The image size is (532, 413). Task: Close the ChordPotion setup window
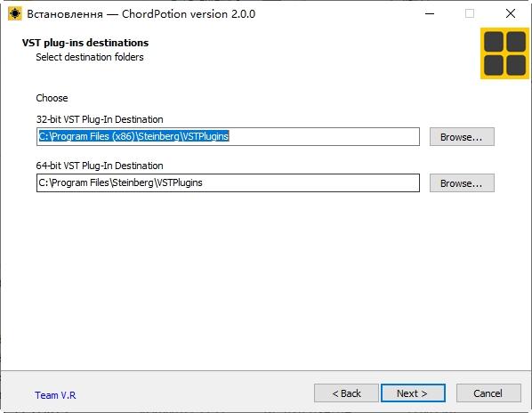pos(511,14)
